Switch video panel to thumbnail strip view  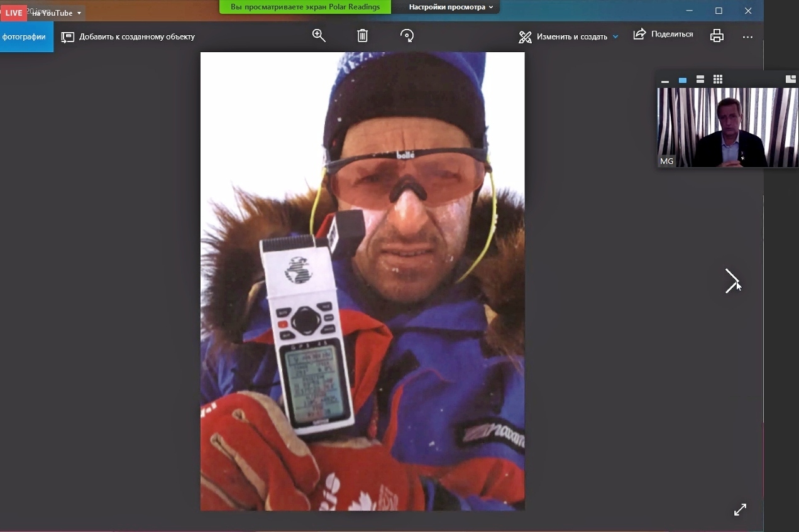(x=700, y=79)
